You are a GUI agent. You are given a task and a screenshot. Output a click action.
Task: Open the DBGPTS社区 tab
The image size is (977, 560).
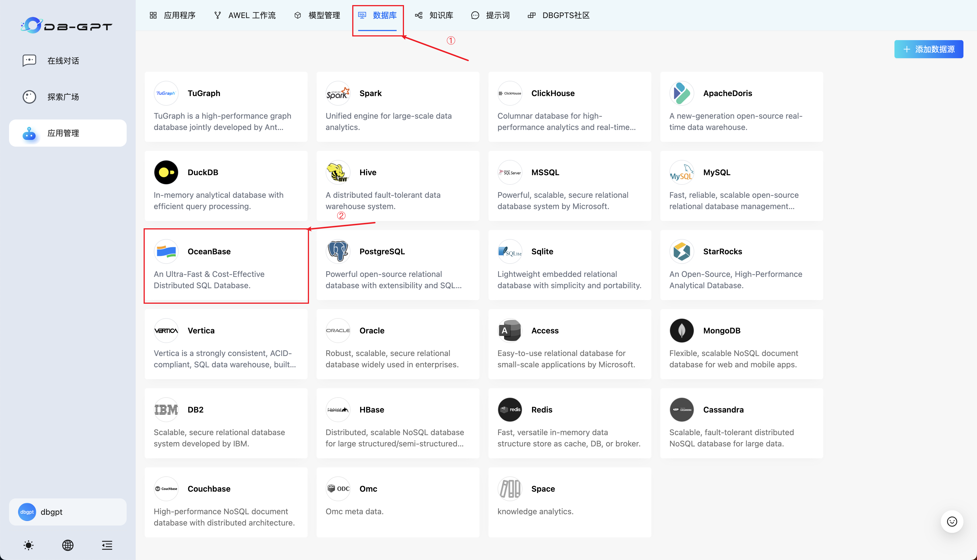[559, 15]
